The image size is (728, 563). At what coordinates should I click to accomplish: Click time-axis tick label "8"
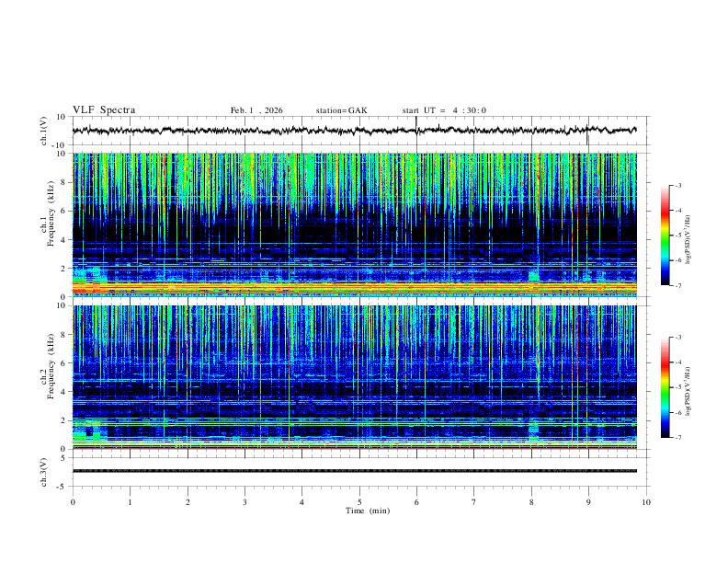531,502
